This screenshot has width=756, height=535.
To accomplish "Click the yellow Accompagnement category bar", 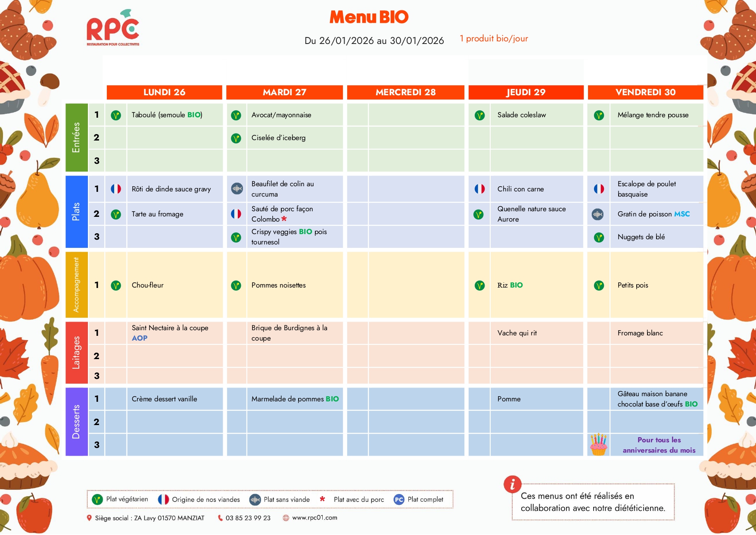I will (76, 285).
